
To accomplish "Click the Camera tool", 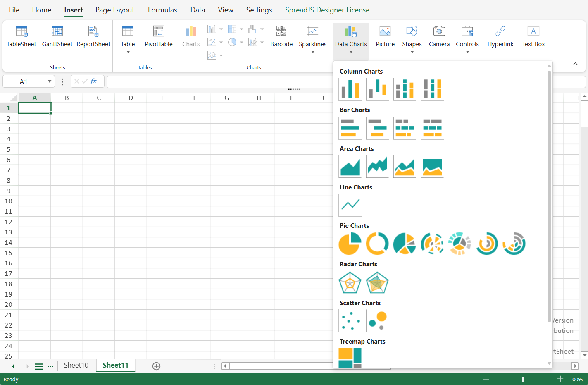I will tap(439, 36).
